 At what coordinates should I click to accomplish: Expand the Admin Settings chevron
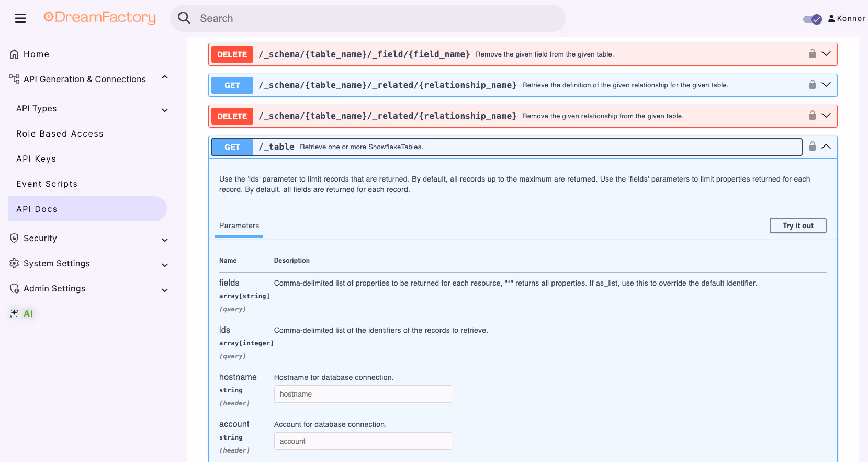tap(165, 290)
